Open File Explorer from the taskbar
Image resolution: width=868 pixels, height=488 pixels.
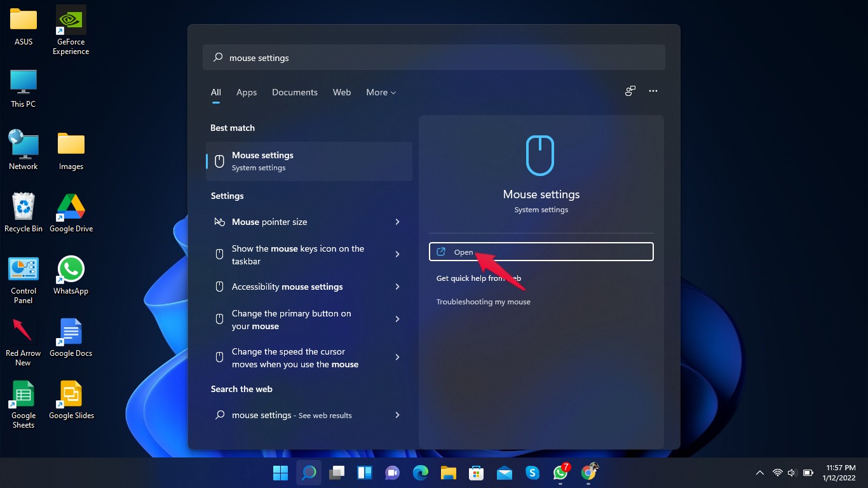(x=449, y=473)
